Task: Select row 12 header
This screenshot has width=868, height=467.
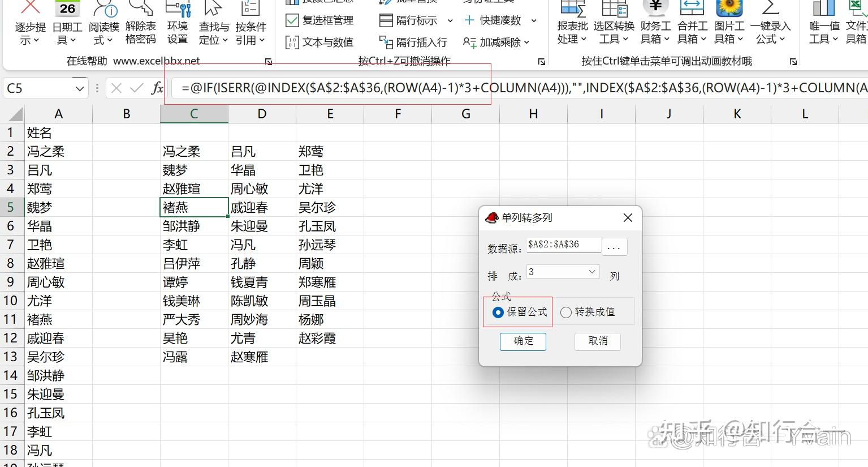Action: (11, 339)
